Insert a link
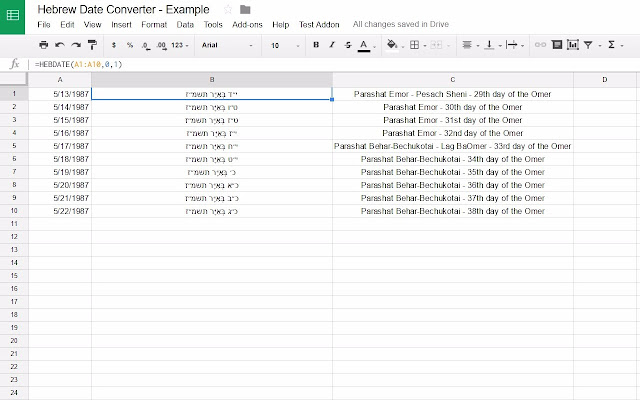The height and width of the screenshot is (400, 640). (x=540, y=45)
